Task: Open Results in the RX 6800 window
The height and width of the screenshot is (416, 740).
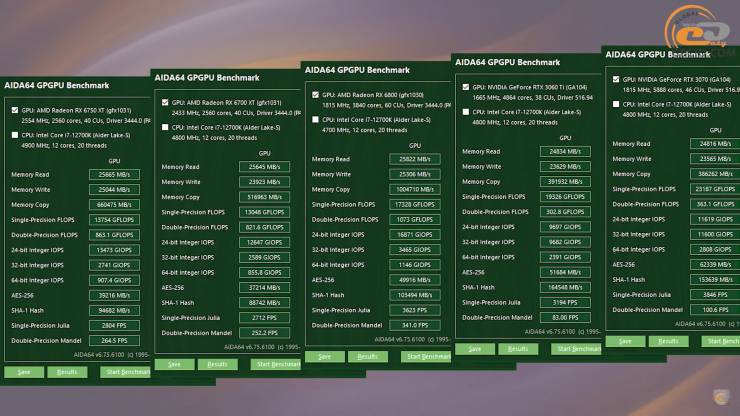Action: click(368, 357)
